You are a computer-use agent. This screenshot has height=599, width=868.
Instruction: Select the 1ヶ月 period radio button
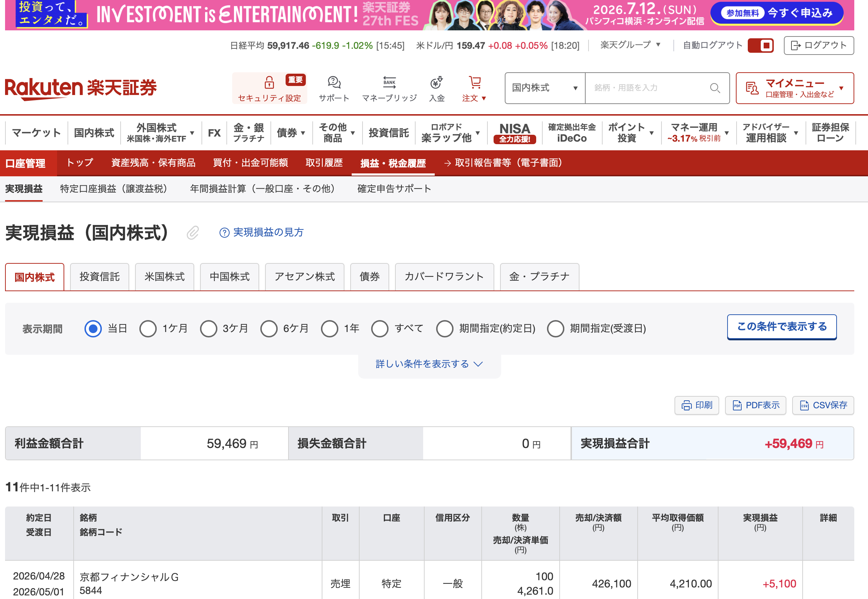coord(148,329)
